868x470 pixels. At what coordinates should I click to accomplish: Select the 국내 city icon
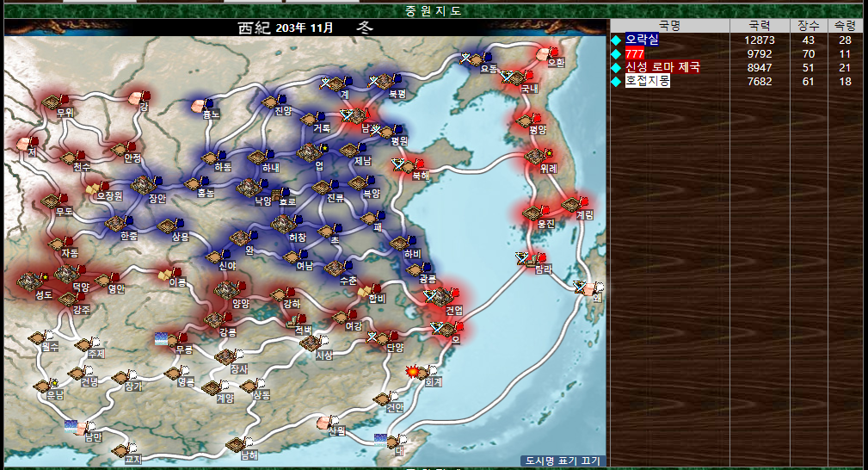pos(516,78)
